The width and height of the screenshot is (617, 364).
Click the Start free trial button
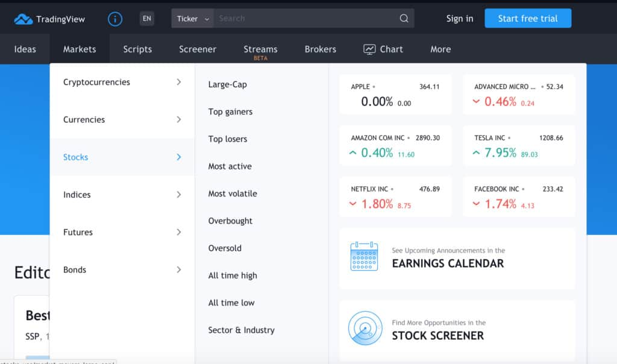click(528, 18)
